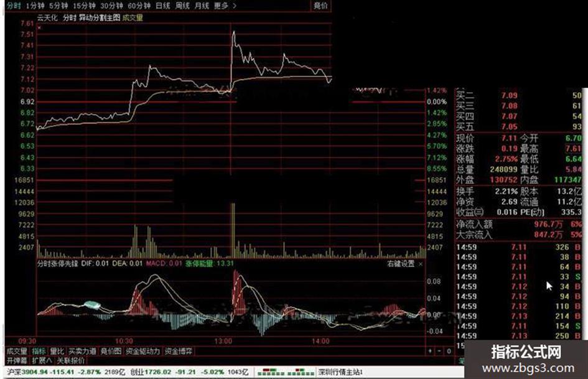This screenshot has width=588, height=379.
Task: Click the 买三 bid row at 7.08
Action: 519,106
